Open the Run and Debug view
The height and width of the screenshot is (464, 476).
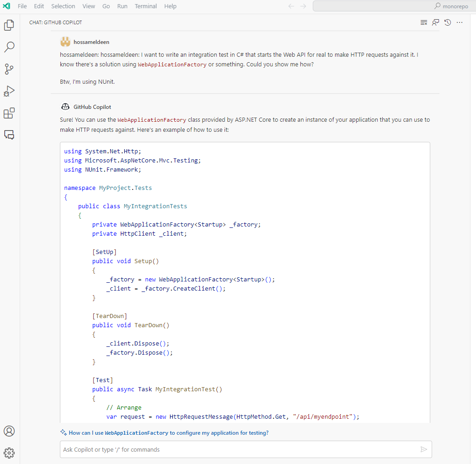tap(9, 91)
